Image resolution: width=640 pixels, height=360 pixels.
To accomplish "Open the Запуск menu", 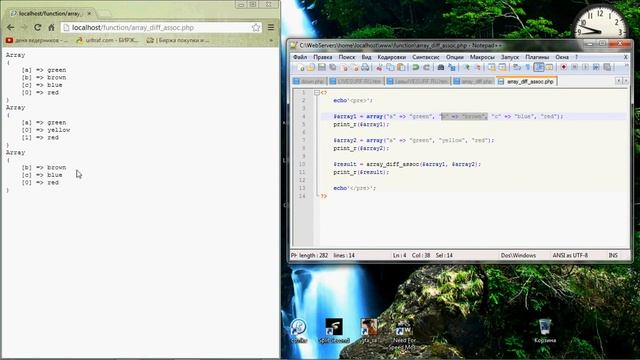I will [510, 57].
